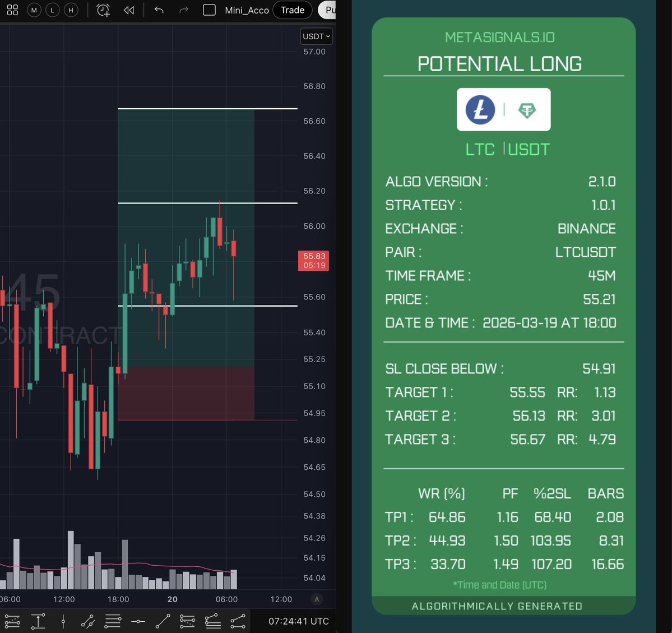
Task: Click the ALGORITHMICALLY GENERATED footer
Action: [497, 606]
